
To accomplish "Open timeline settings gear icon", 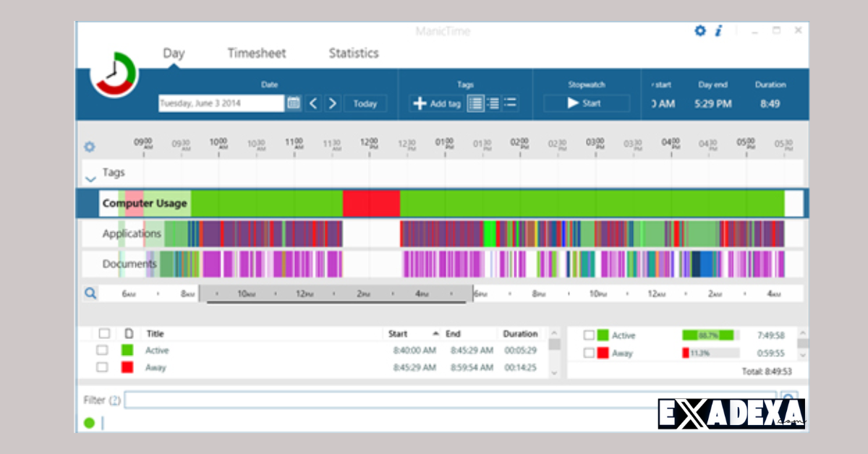I will 90,147.
